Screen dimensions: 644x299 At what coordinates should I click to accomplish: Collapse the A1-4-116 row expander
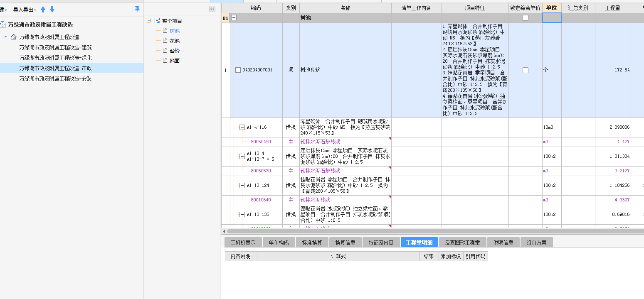pyautogui.click(x=242, y=127)
